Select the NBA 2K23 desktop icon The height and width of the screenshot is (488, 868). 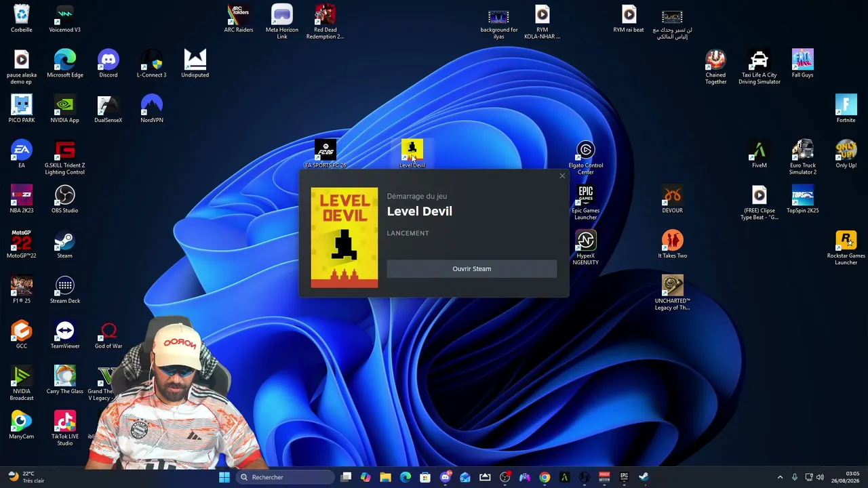click(x=22, y=199)
